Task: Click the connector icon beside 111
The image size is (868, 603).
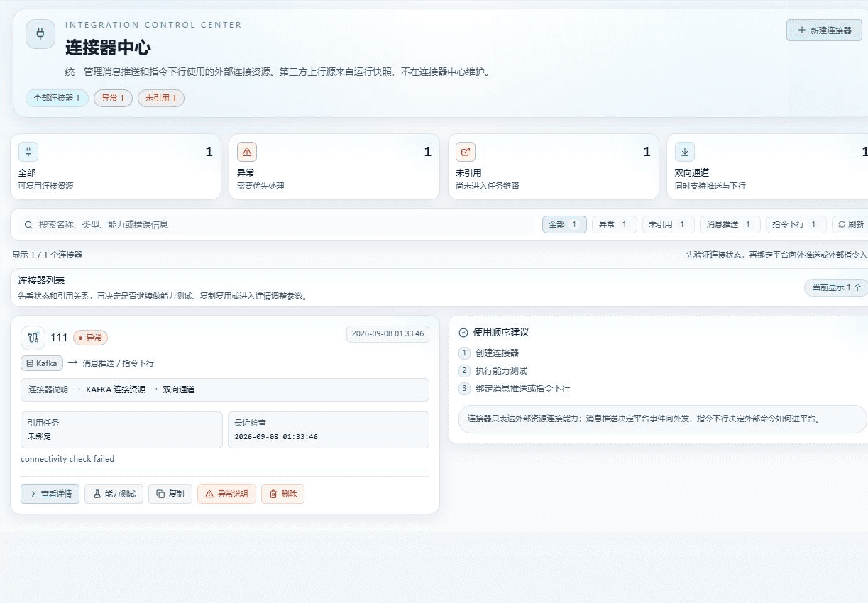Action: pyautogui.click(x=33, y=338)
